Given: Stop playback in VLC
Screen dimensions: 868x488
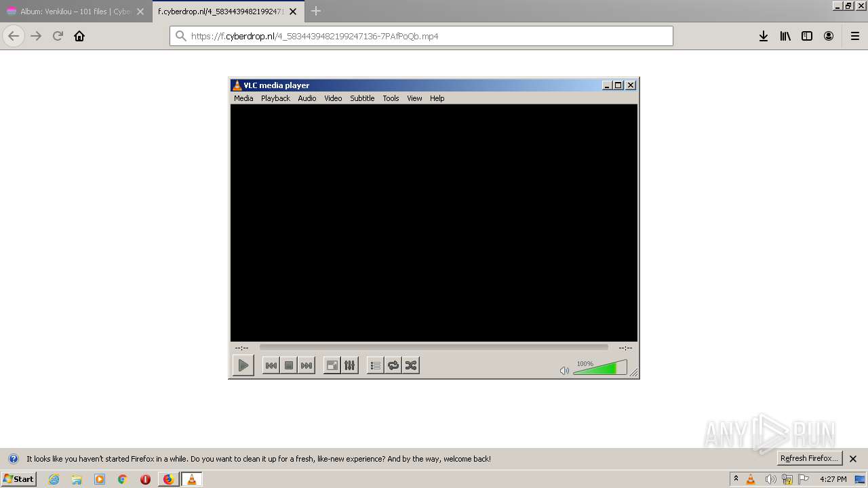Looking at the screenshot, I should [x=289, y=365].
